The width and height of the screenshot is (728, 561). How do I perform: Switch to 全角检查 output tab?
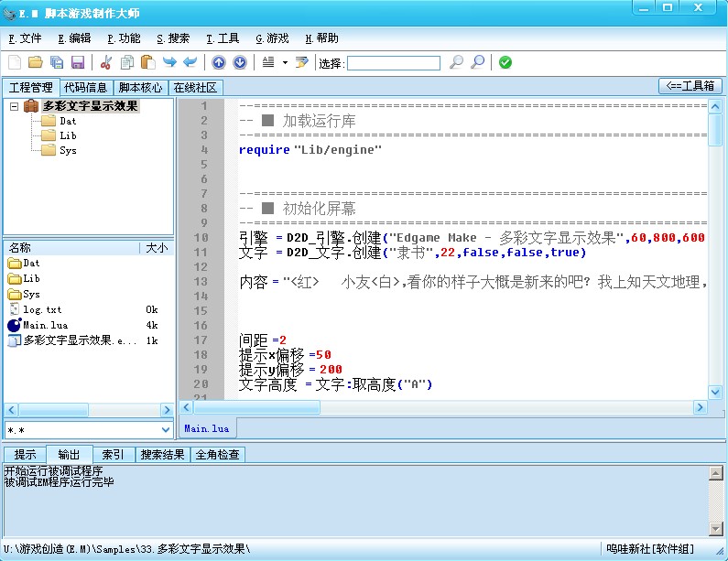217,454
